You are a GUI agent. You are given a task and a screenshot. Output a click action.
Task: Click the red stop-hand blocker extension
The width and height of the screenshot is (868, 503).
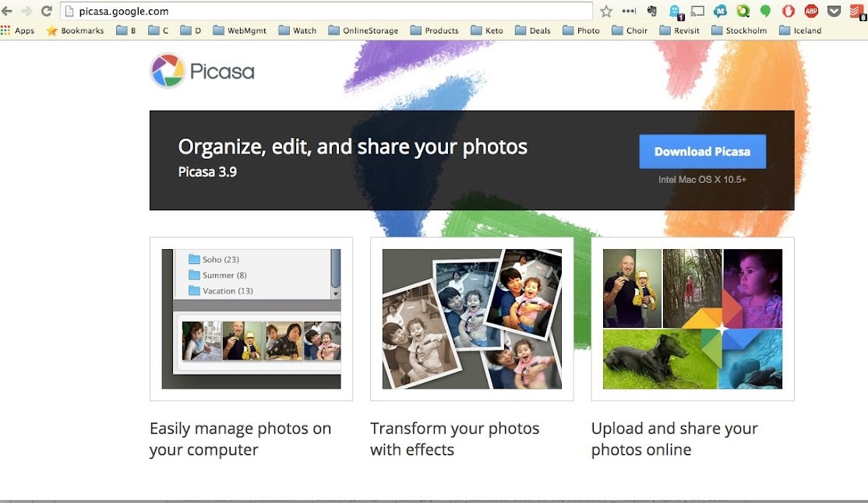click(789, 11)
